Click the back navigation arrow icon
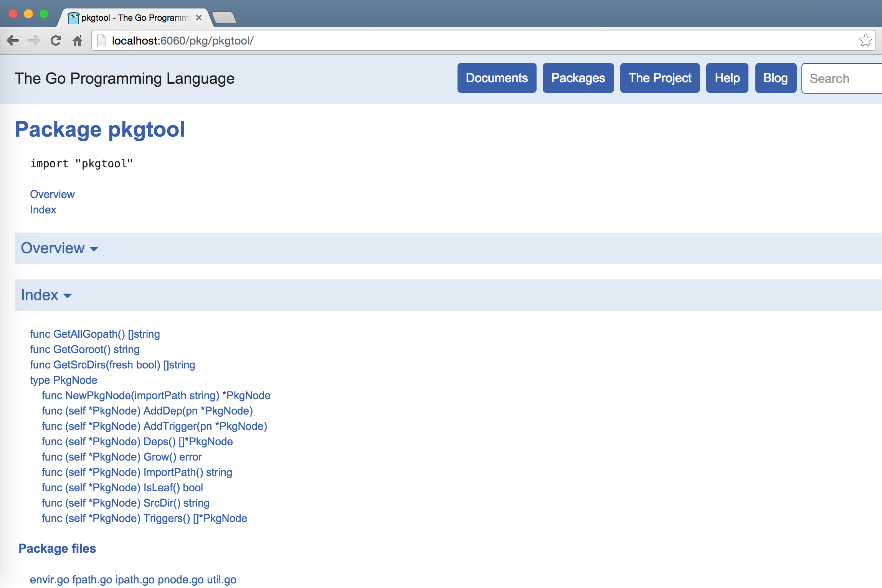 (x=13, y=40)
